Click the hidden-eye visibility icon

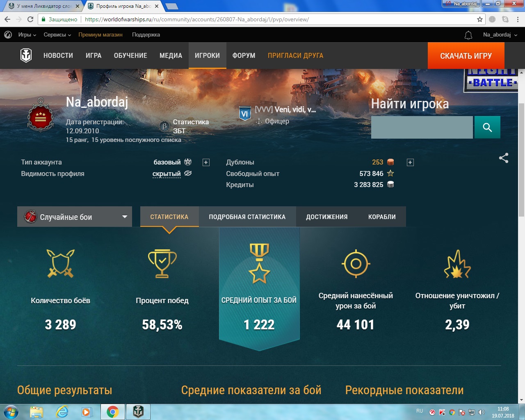pyautogui.click(x=188, y=173)
